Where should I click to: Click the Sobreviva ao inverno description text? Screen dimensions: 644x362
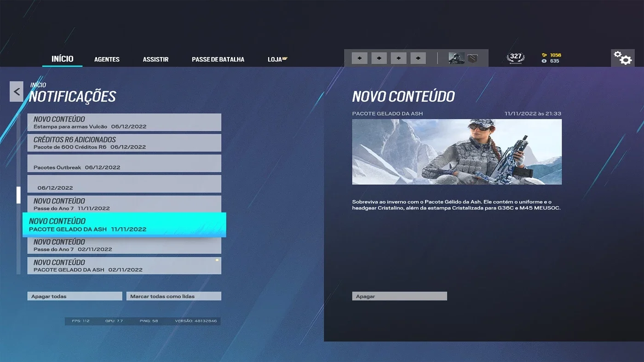click(456, 205)
